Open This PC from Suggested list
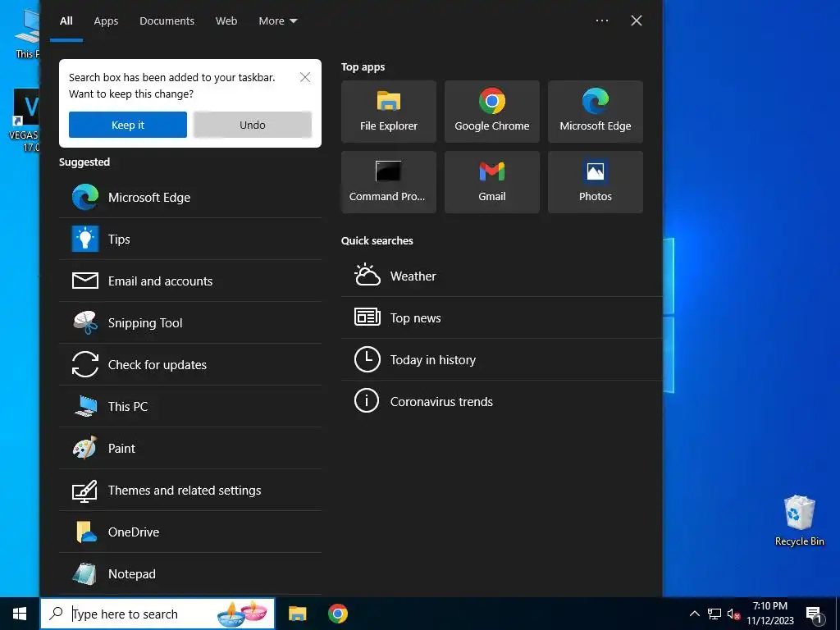 (190, 406)
